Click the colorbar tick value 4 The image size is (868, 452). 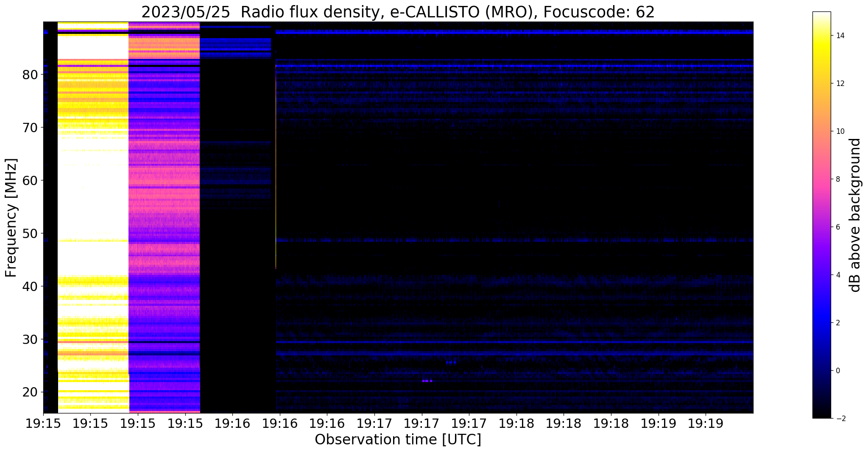coord(837,275)
